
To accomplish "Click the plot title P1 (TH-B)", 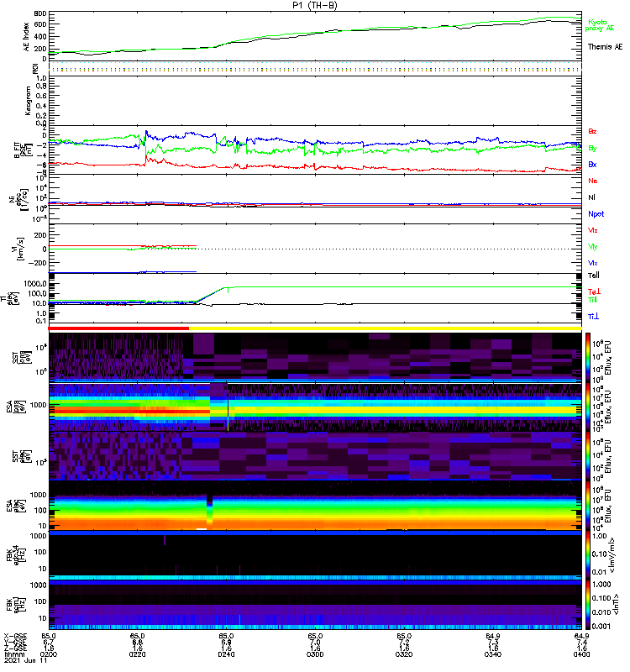I will (315, 5).
